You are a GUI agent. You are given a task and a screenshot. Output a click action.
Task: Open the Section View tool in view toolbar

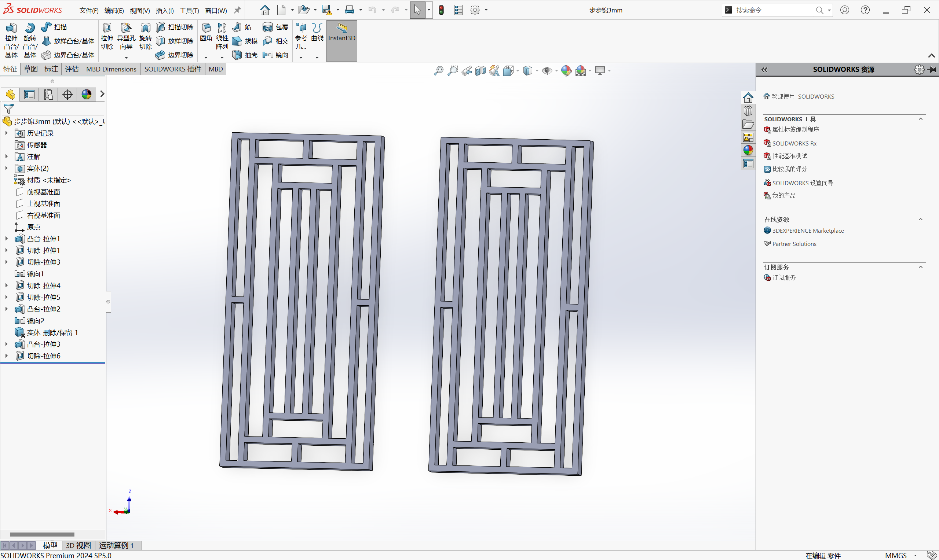[x=481, y=71]
